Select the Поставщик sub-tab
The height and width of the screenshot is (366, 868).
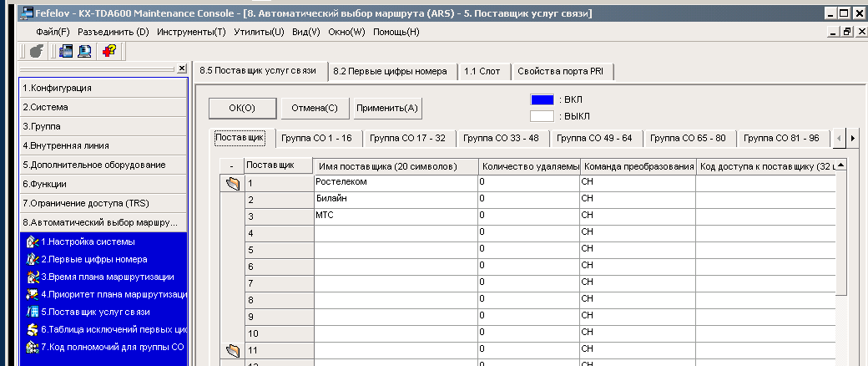[240, 138]
